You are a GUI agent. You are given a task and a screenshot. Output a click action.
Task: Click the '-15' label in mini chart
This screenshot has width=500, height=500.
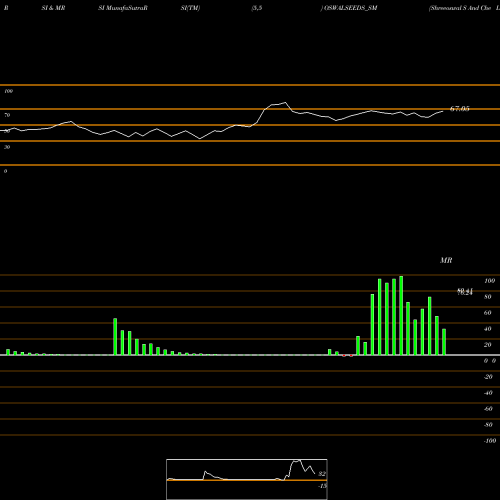coord(322,486)
